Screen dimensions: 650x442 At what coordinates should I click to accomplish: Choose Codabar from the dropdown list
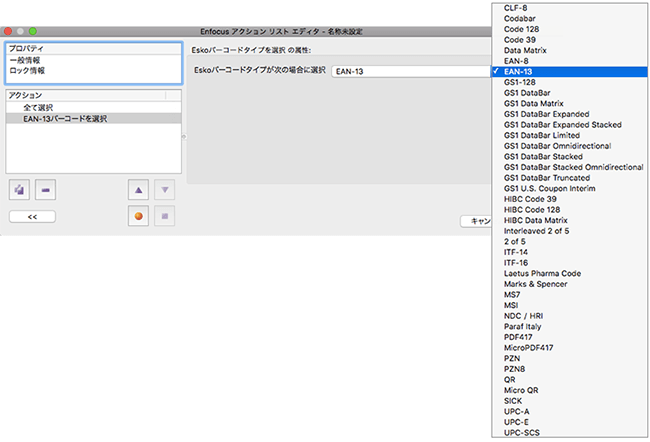(x=570, y=19)
